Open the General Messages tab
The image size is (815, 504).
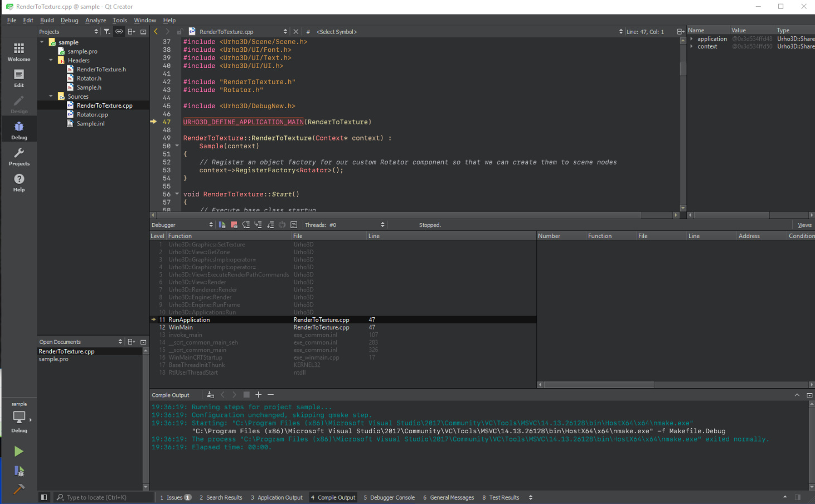tap(449, 497)
